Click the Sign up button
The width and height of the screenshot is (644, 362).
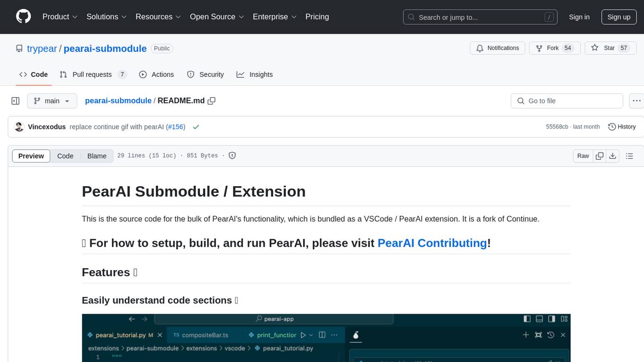point(619,17)
